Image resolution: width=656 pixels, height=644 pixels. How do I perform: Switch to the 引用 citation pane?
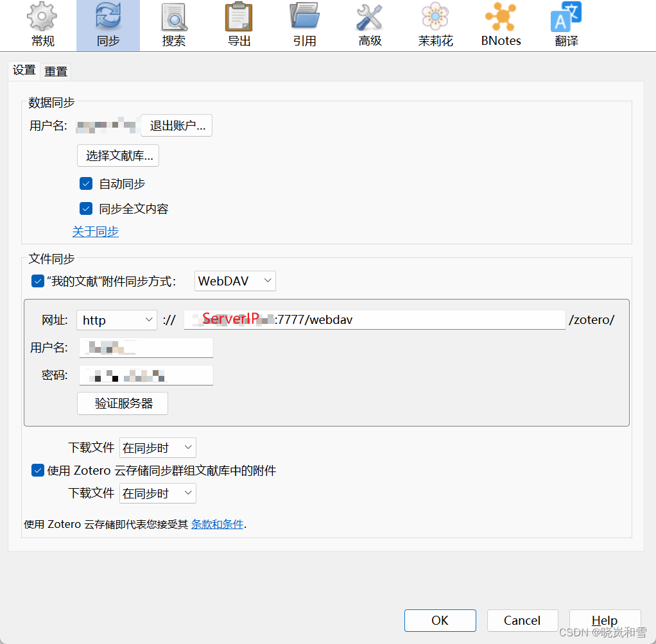pyautogui.click(x=304, y=24)
